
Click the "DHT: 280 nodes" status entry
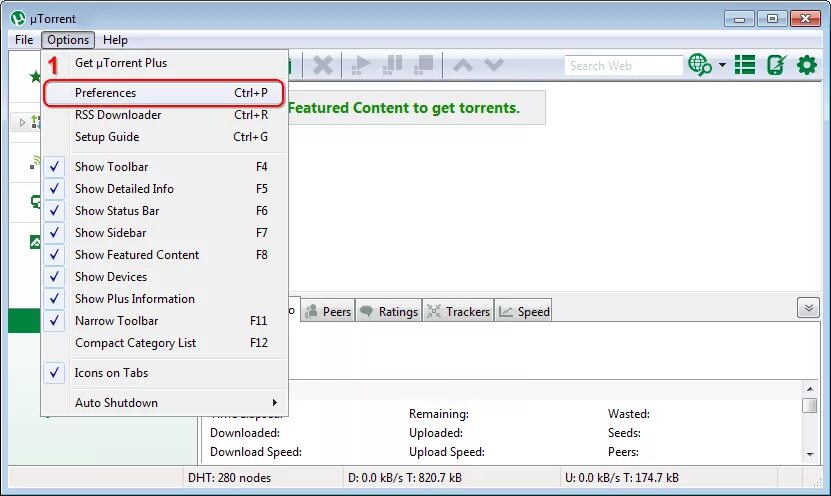tap(229, 478)
